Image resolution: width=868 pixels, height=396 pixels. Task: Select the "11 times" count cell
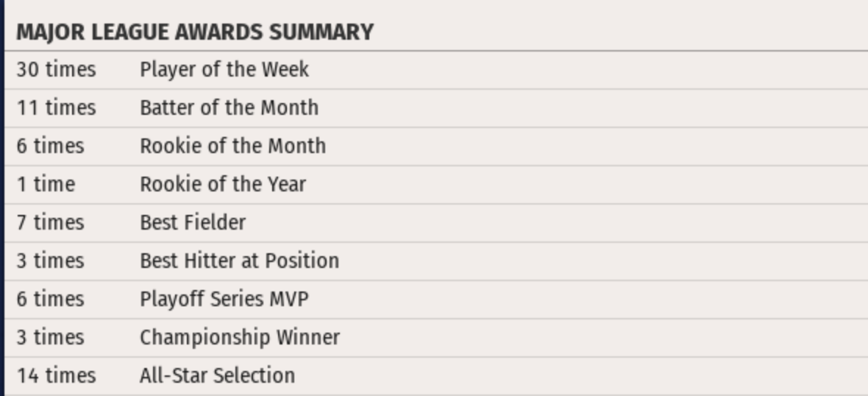pos(56,108)
